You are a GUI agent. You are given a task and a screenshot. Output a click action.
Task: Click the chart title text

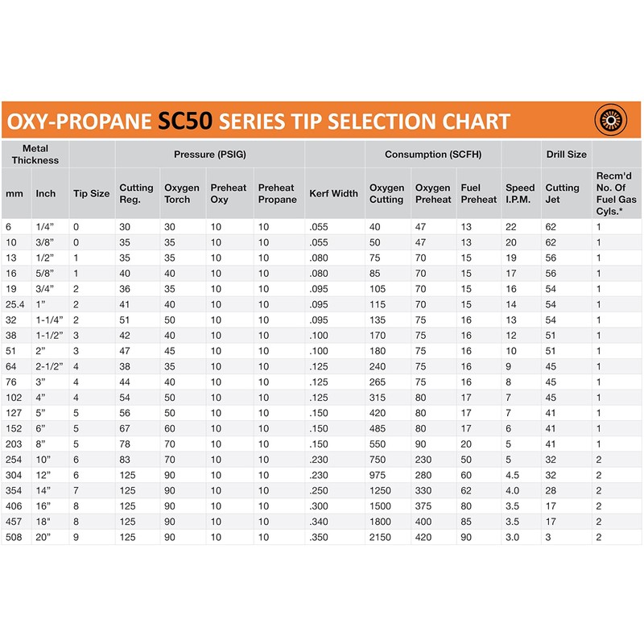(258, 122)
